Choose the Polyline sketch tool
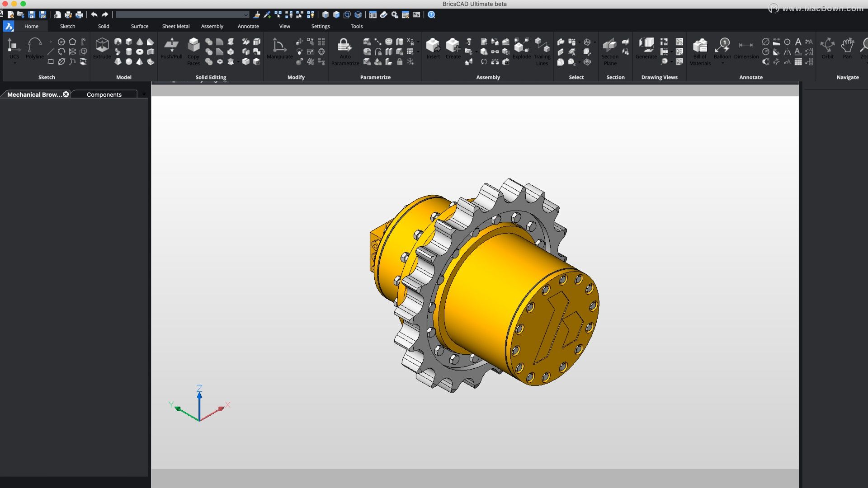868x488 pixels. point(35,48)
